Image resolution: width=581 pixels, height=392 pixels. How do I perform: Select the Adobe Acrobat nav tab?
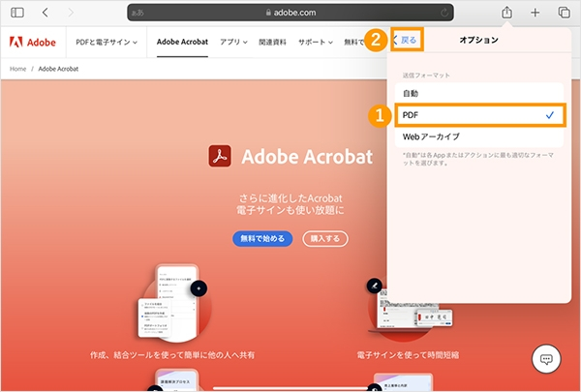click(182, 42)
